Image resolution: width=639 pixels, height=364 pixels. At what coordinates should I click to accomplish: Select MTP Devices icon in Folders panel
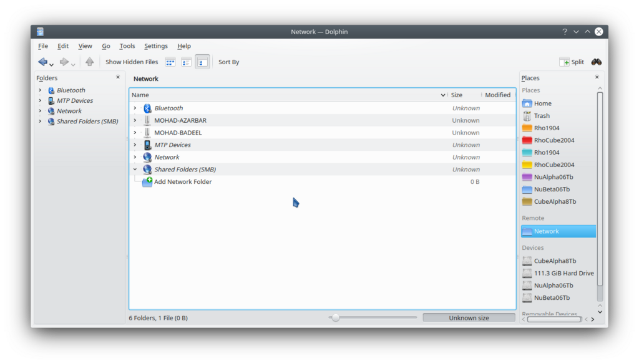pos(51,100)
